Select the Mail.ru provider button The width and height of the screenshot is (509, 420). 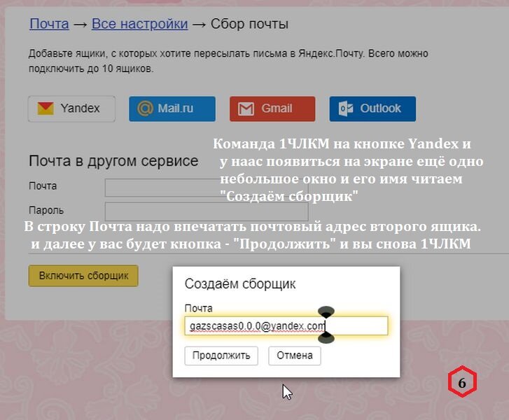[172, 108]
